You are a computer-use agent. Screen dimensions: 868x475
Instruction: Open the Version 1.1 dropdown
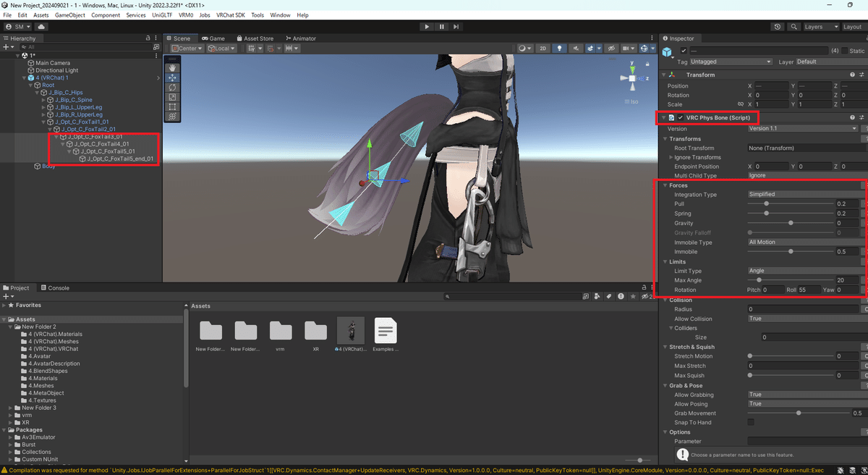coord(803,129)
